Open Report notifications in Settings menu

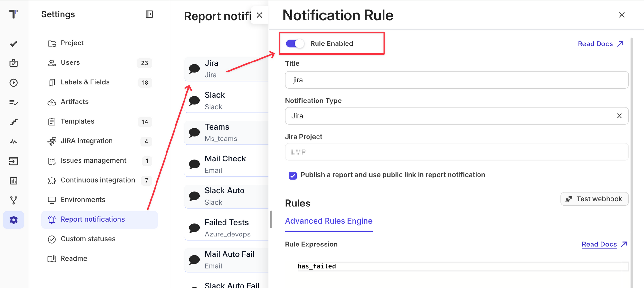93,219
